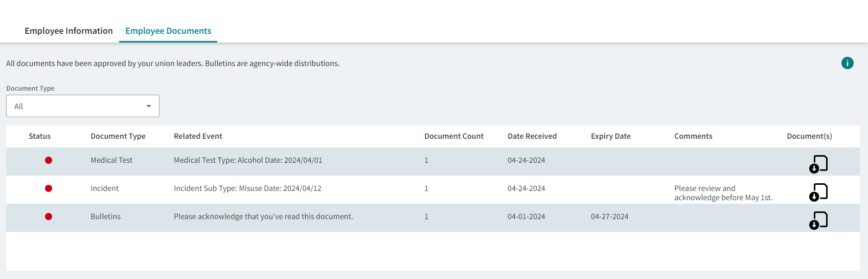Click the Bulletins acknowledge message text
Image resolution: width=868 pixels, height=279 pixels.
pyautogui.click(x=263, y=217)
